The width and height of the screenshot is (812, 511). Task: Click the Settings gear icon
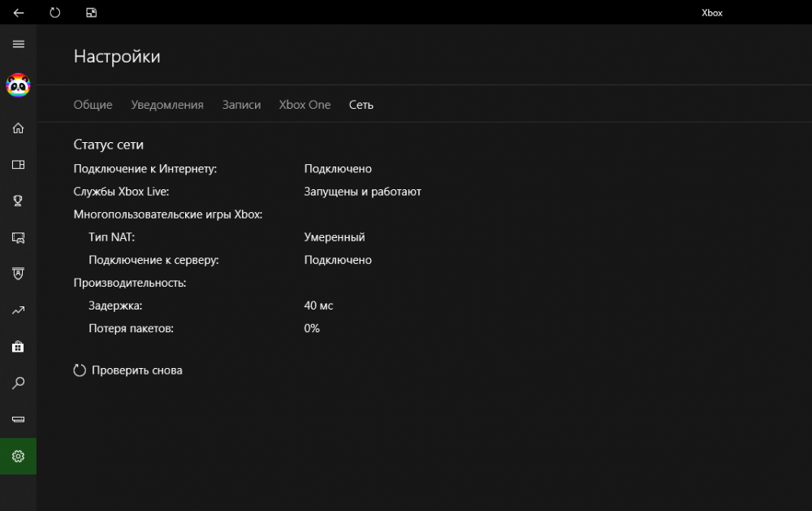point(18,457)
